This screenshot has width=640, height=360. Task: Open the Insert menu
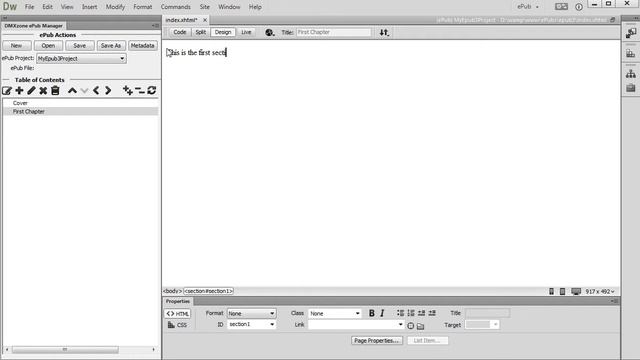point(89,7)
